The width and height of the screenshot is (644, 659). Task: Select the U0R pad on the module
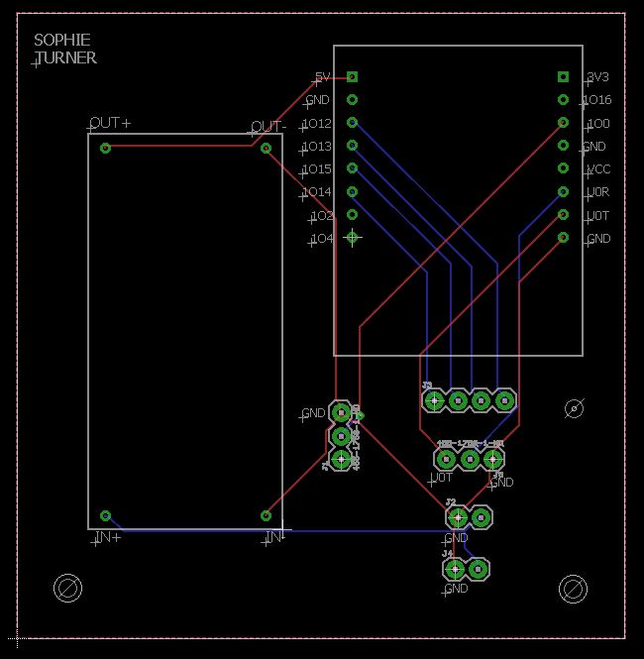tap(563, 191)
